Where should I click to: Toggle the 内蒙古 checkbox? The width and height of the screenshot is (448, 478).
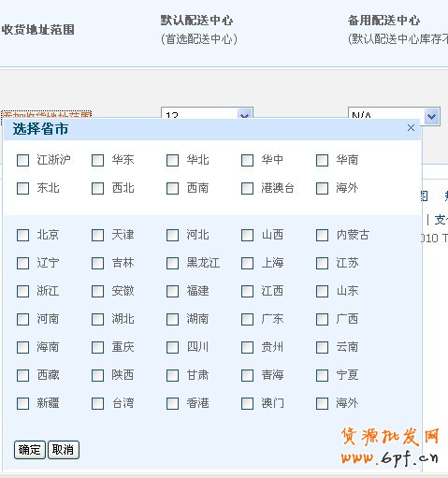(322, 235)
